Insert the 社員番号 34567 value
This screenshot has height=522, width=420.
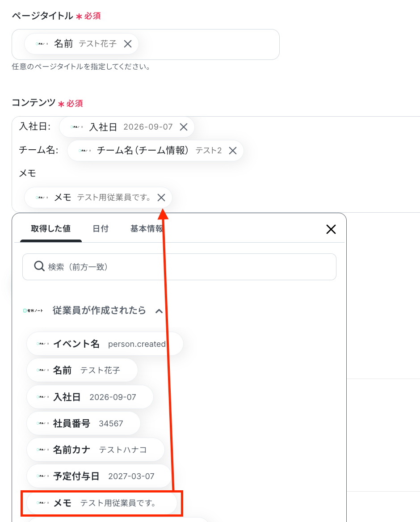pos(83,423)
